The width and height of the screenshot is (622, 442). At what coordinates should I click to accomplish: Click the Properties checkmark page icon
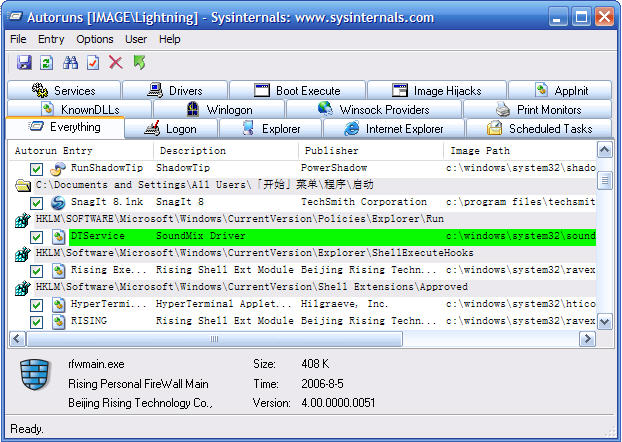click(x=93, y=63)
